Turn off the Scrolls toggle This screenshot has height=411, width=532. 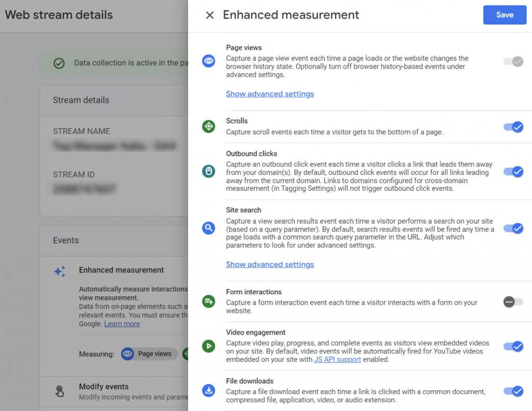[x=513, y=127]
